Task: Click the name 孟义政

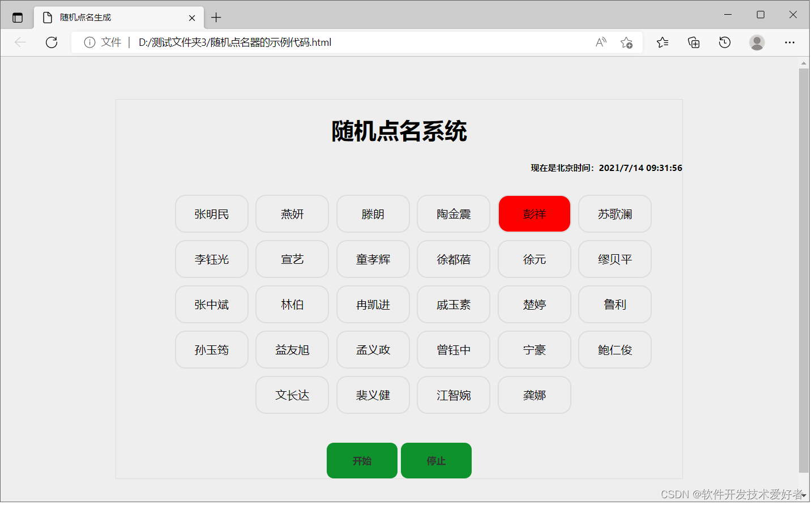Action: [x=373, y=350]
